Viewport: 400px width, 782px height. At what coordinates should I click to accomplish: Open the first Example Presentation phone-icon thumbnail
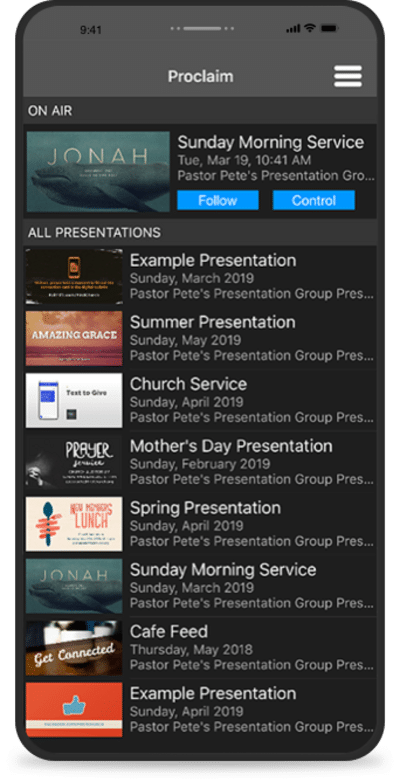(74, 276)
